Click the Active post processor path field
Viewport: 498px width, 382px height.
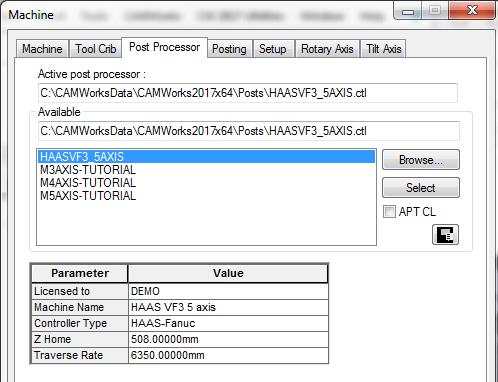(248, 93)
